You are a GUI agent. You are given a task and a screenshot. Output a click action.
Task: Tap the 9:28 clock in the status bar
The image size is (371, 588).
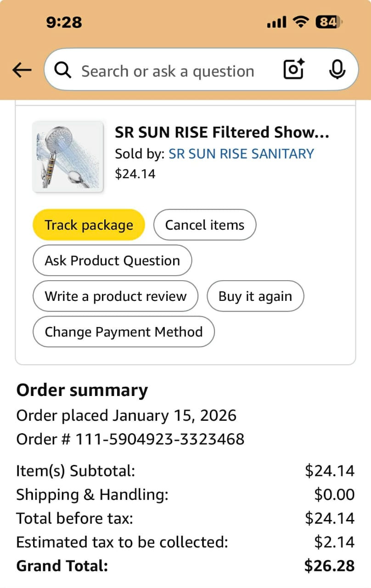tap(64, 22)
